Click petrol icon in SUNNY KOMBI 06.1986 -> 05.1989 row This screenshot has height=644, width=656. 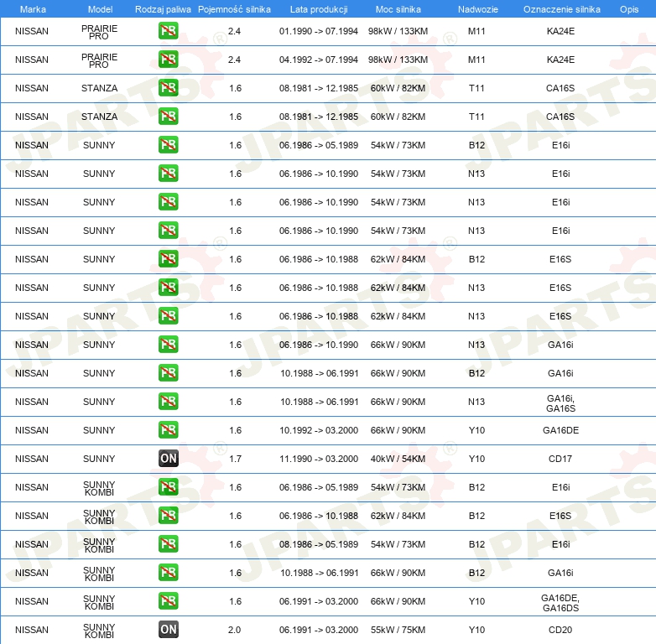click(x=168, y=487)
